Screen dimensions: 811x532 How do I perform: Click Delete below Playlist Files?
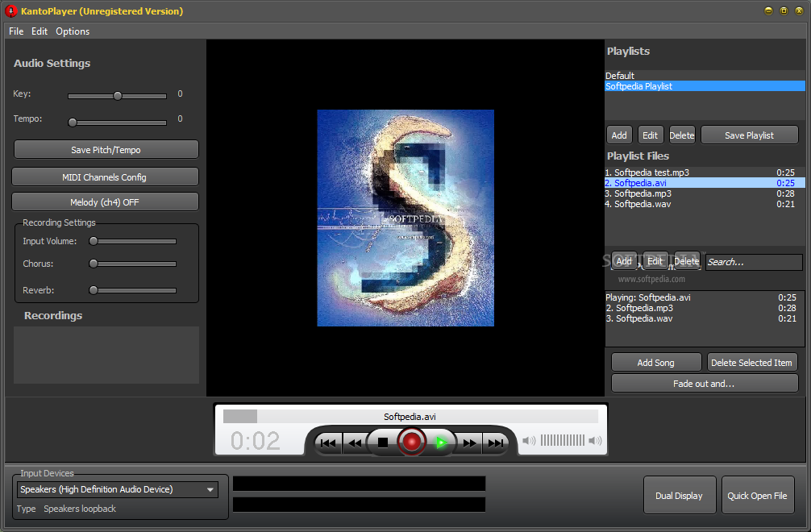pyautogui.click(x=687, y=261)
